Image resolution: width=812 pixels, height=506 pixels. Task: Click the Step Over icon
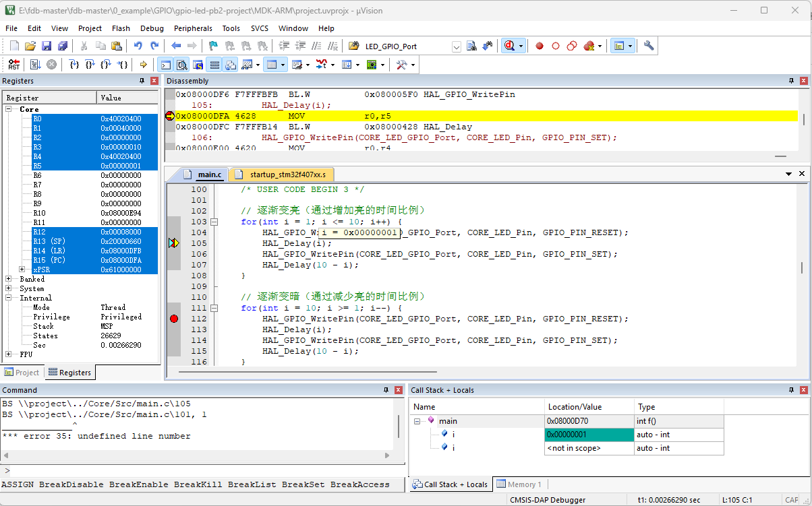click(x=90, y=65)
